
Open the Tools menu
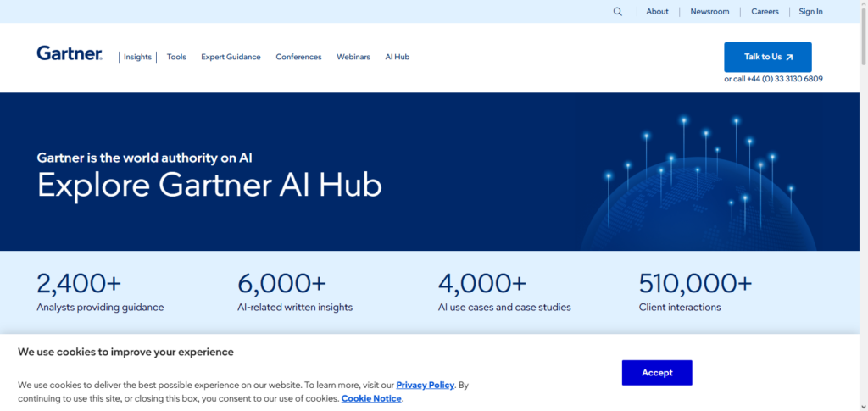tap(176, 57)
